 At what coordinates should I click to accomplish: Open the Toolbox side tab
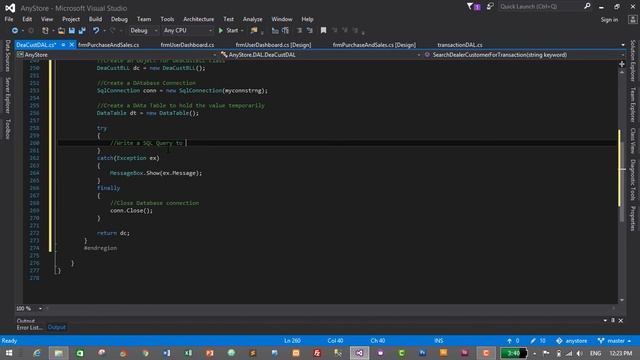point(7,129)
